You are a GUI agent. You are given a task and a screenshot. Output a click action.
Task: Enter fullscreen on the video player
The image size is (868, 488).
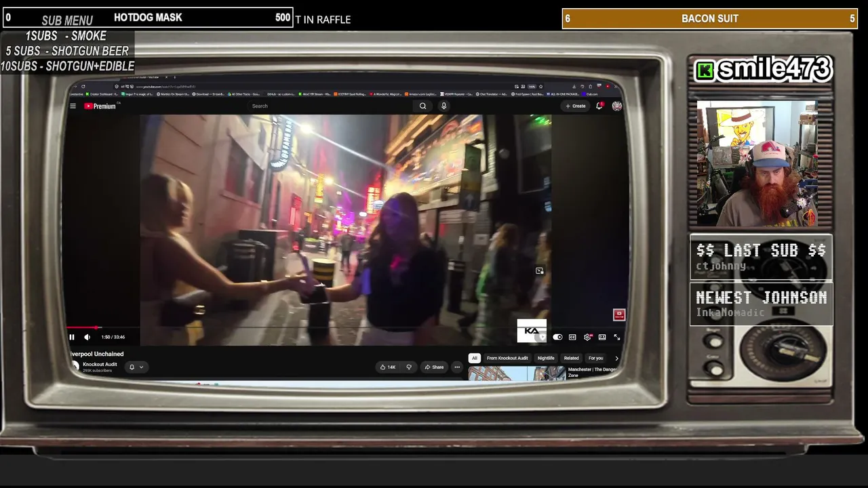click(616, 337)
